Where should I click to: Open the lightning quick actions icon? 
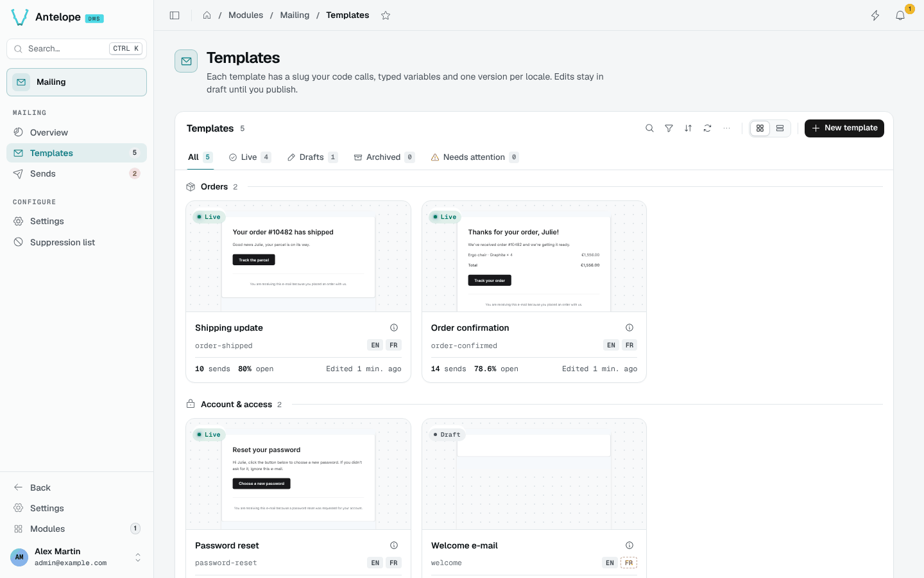click(x=875, y=15)
